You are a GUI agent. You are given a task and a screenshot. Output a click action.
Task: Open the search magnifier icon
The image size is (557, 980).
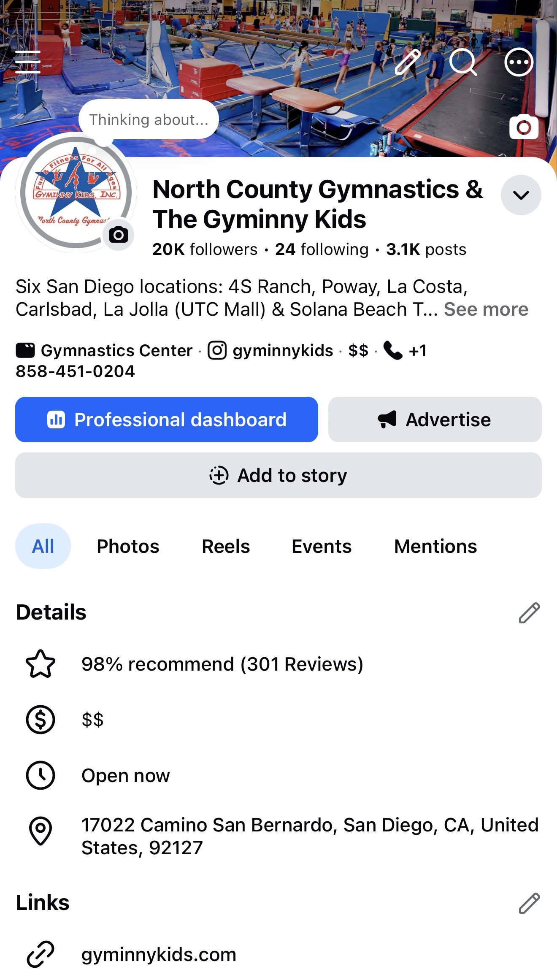coord(463,62)
